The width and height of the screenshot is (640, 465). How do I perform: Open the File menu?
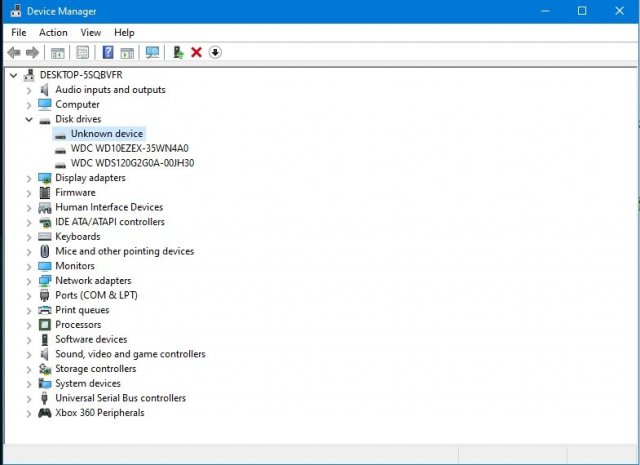coord(19,33)
